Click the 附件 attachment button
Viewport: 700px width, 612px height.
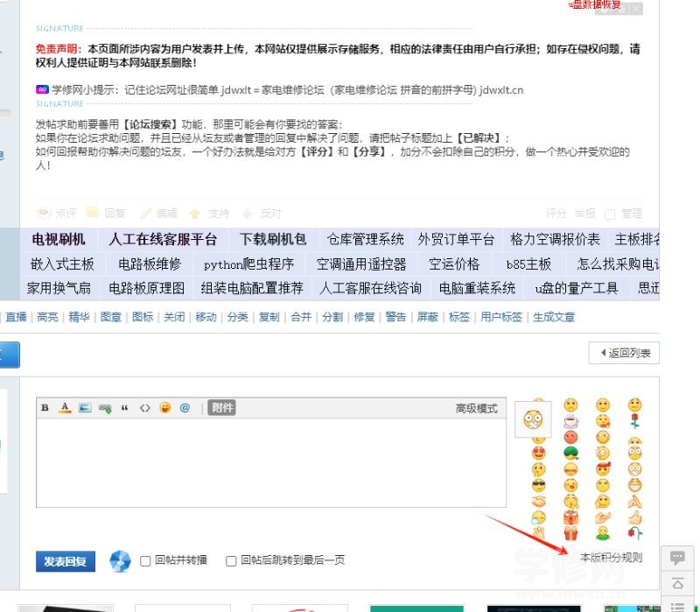click(x=223, y=408)
